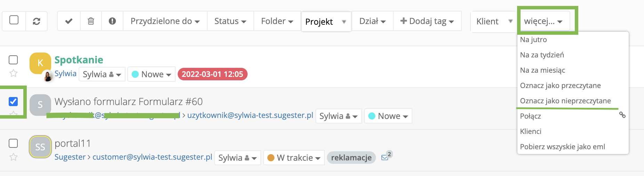Check the Spotkanie message checkbox
This screenshot has width=644, height=176.
click(13, 60)
